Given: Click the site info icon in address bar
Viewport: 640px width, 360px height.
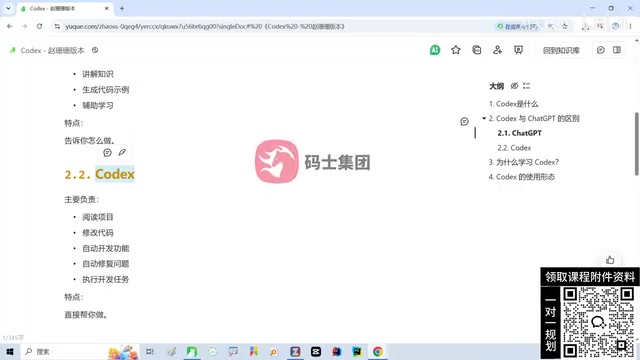Looking at the screenshot, I should coord(57,27).
